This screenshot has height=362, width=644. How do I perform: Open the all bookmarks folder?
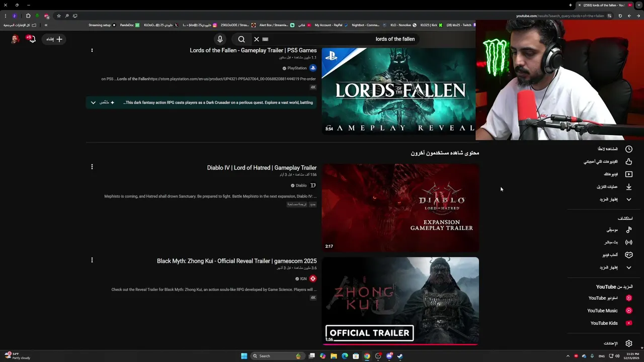[x=20, y=25]
